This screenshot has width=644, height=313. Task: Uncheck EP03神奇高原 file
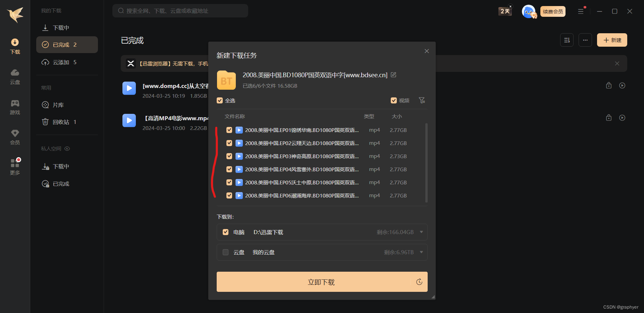[x=229, y=156]
